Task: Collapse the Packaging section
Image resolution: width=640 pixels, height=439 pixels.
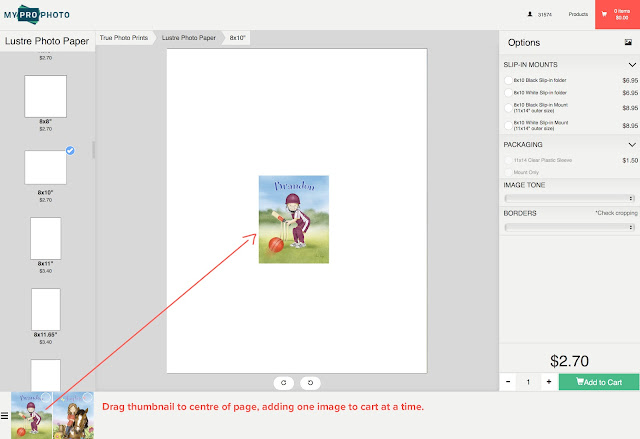Action: (x=632, y=145)
